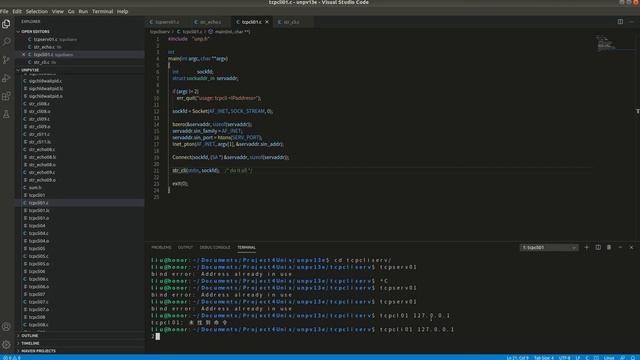Open the Extensions view in activity bar
Screen dimensions: 640x360
coord(6,96)
